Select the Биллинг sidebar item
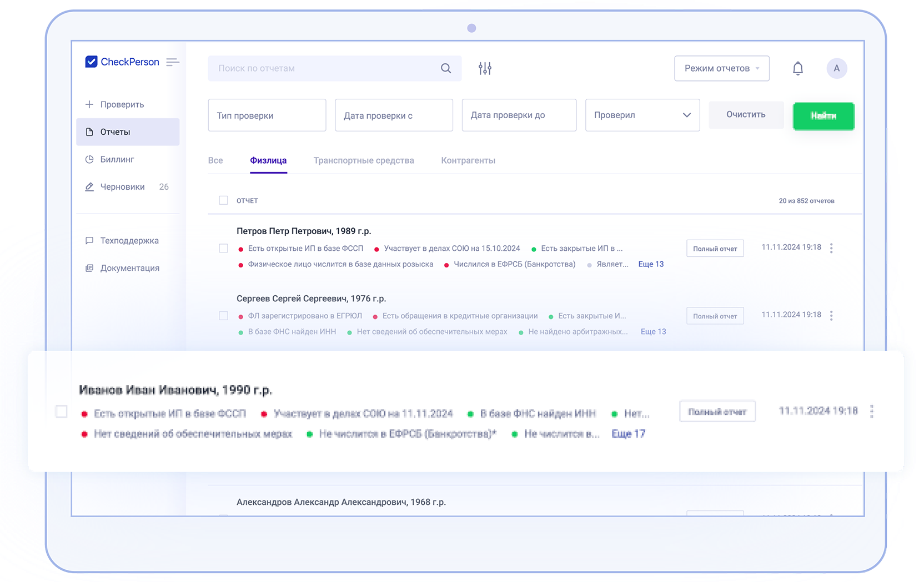The image size is (924, 582). pyautogui.click(x=117, y=159)
